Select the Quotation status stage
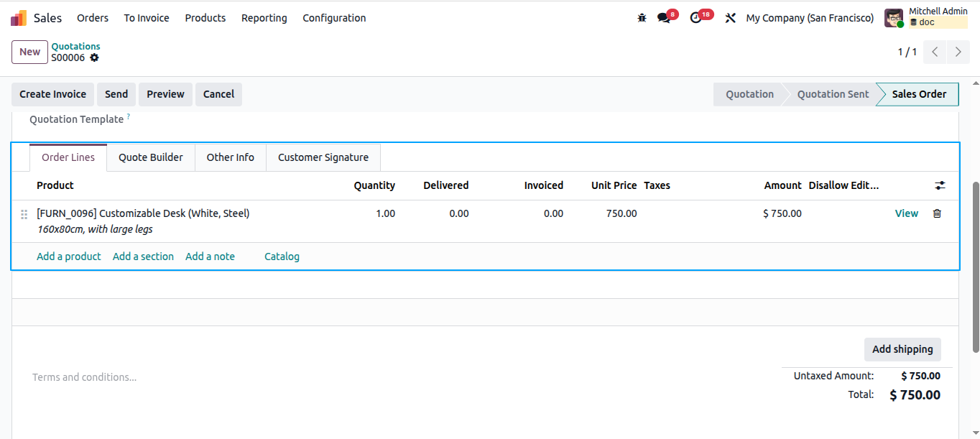 point(749,94)
